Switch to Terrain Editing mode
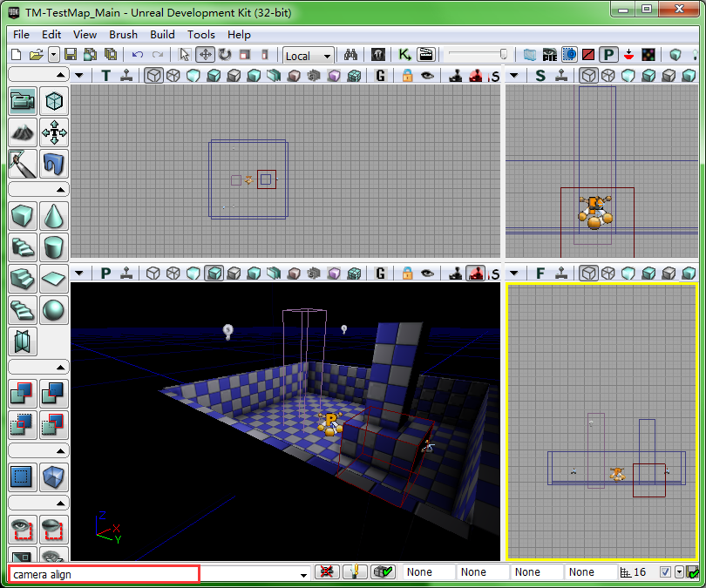 point(23,132)
